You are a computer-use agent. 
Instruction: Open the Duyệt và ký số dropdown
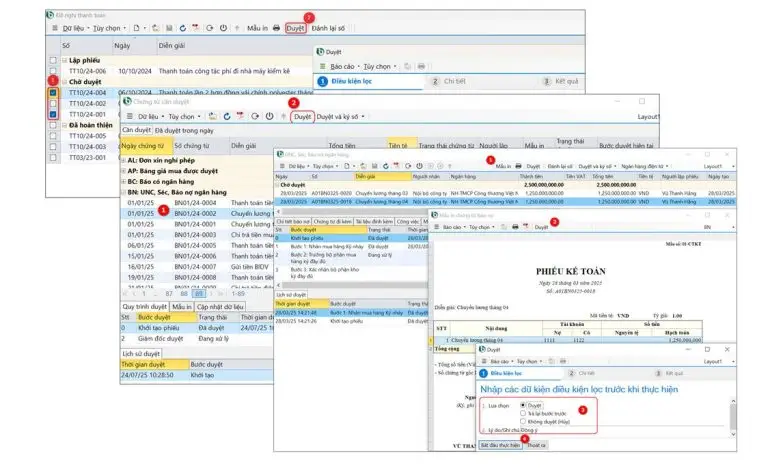[x=341, y=116]
